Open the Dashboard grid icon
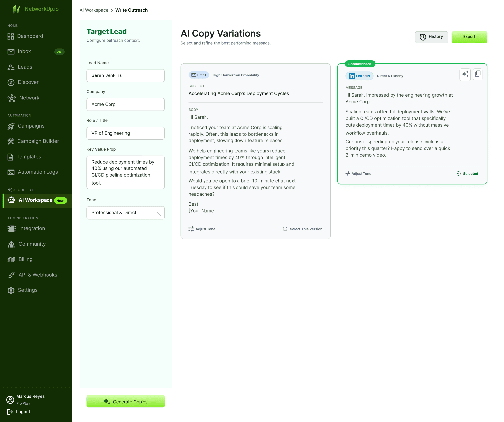 (x=11, y=36)
